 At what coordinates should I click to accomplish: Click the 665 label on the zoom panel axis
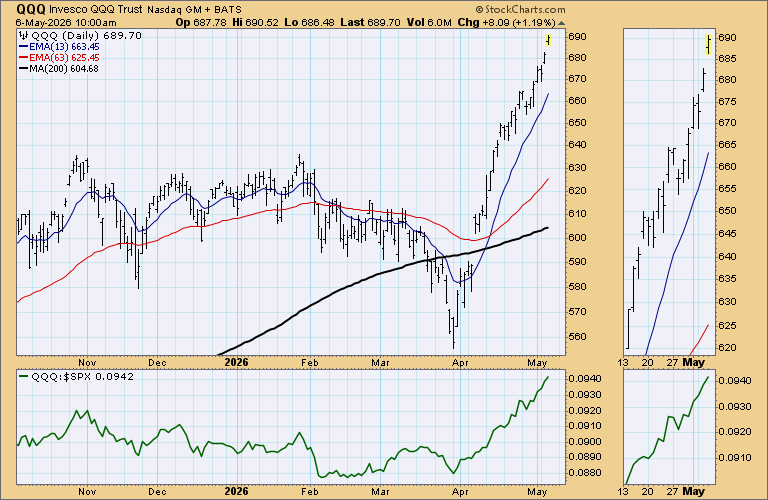[727, 145]
